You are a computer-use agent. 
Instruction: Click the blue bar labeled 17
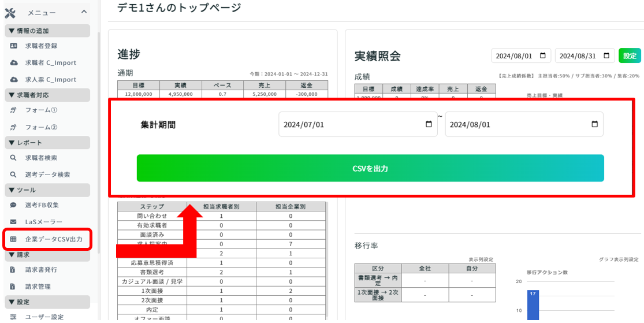[533, 305]
